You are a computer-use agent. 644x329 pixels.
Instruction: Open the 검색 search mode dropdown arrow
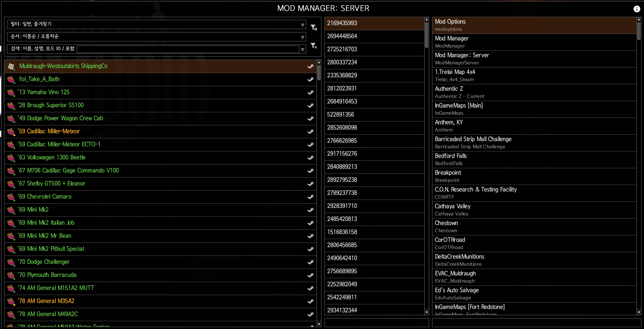302,49
